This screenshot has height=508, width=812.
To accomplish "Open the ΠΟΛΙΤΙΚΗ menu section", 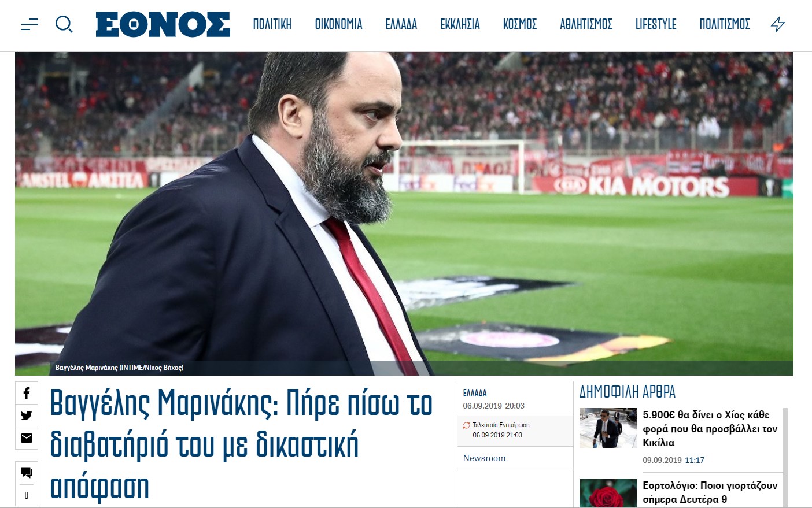I will (x=272, y=24).
